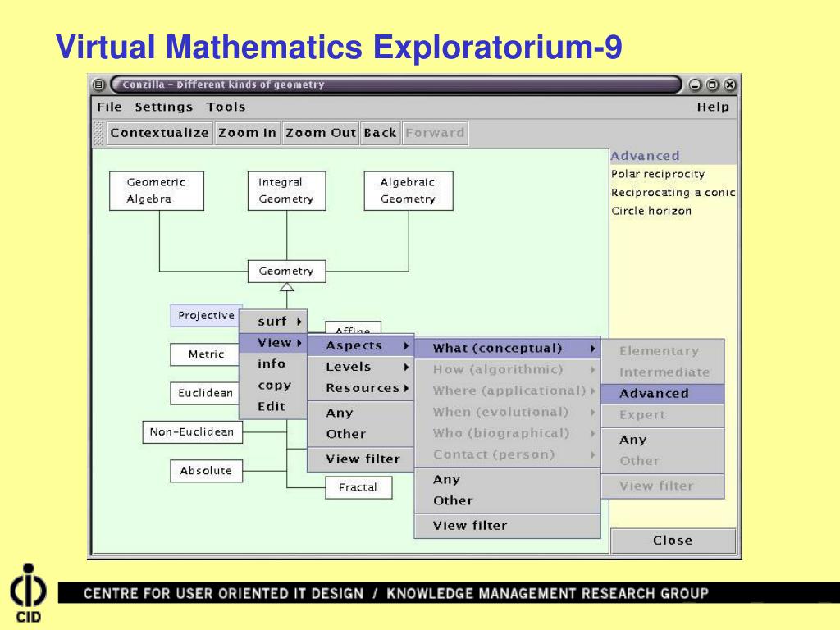The image size is (840, 630).
Task: Click the generalization triangle under Geometry
Action: coord(286,287)
